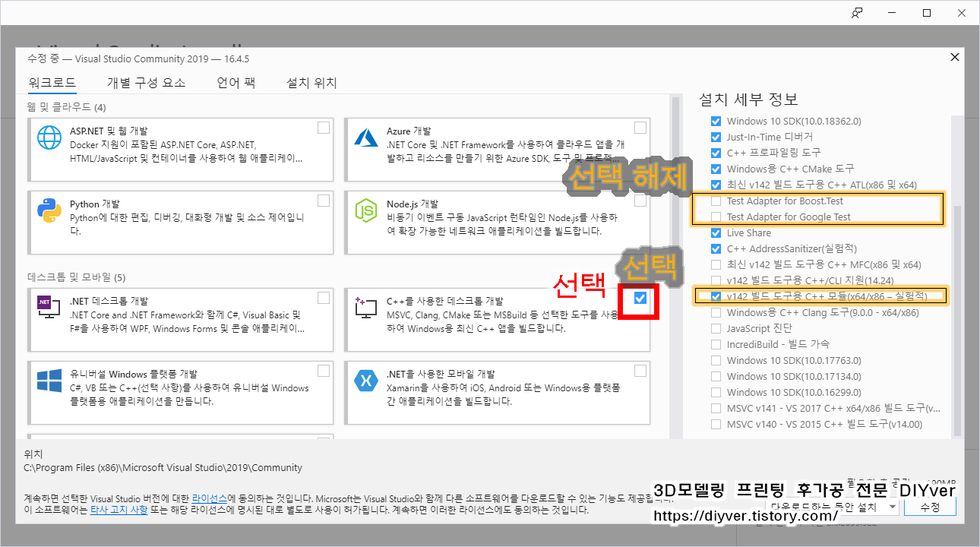980x547 pixels.
Task: Uncheck the Live Share component
Action: pos(716,233)
